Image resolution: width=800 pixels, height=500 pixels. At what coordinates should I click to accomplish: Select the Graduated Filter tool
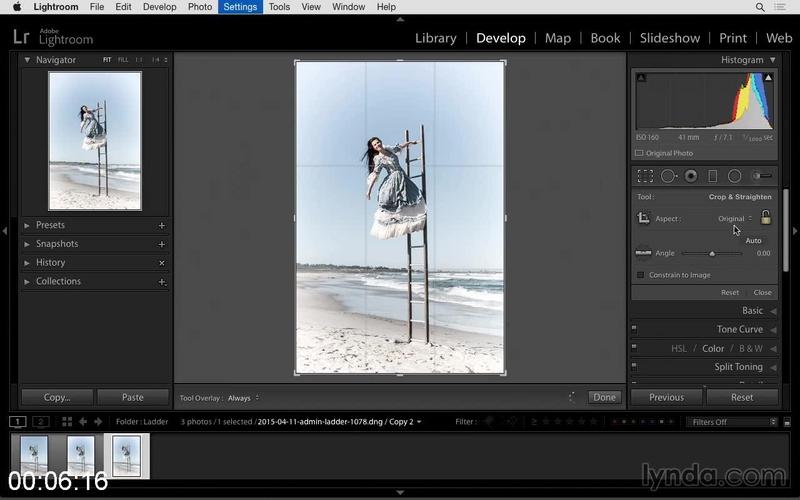pos(713,176)
